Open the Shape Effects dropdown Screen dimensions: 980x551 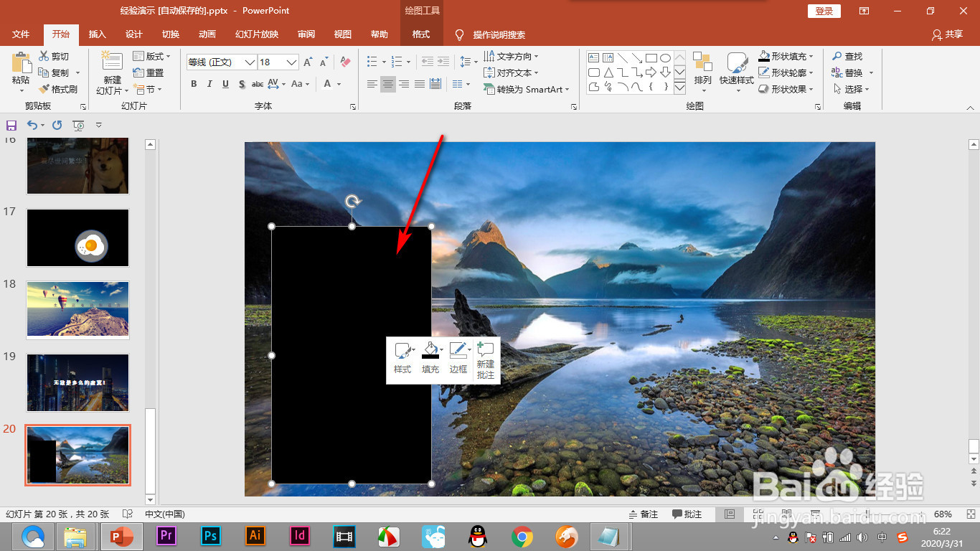[x=786, y=89]
